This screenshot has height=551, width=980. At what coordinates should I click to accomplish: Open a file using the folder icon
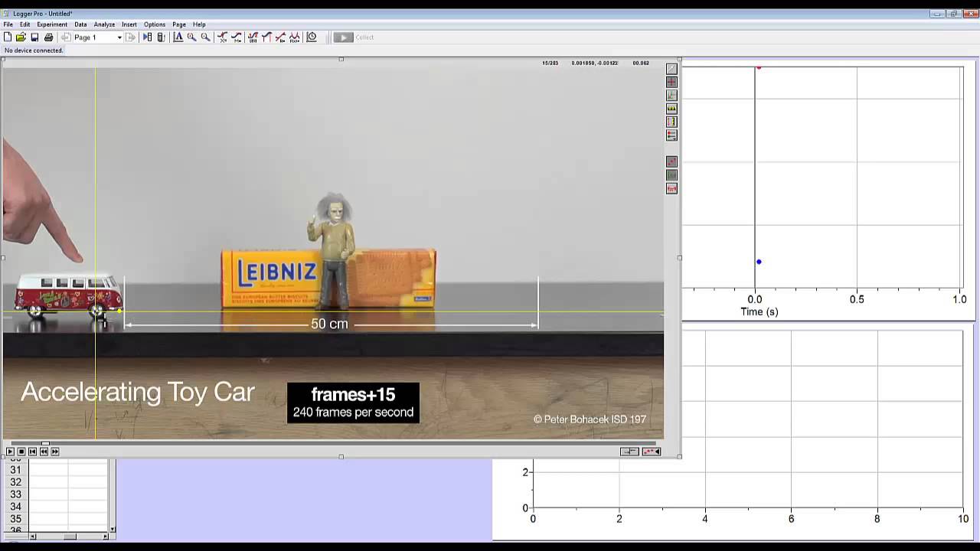(21, 37)
